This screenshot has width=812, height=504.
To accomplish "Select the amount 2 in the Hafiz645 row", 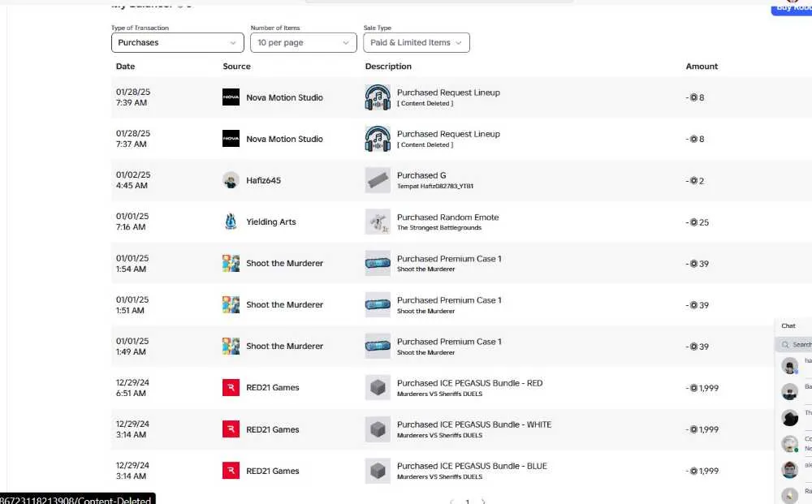I will pyautogui.click(x=694, y=181).
